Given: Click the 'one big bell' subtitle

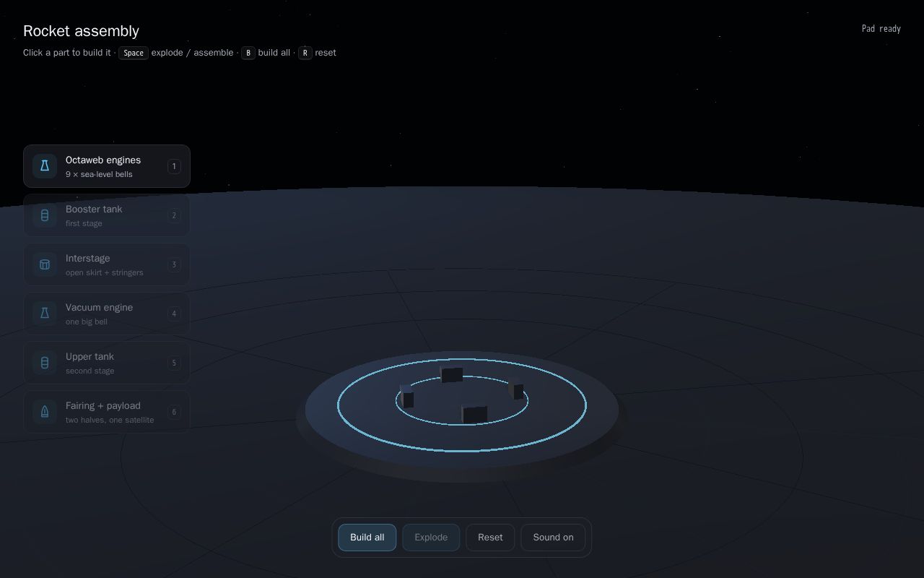Looking at the screenshot, I should (x=87, y=322).
